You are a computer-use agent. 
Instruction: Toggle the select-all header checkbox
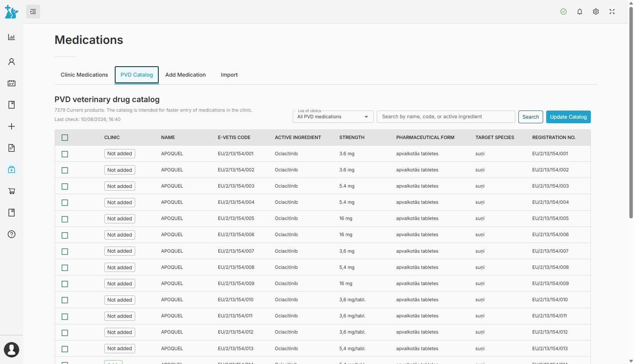pyautogui.click(x=65, y=138)
